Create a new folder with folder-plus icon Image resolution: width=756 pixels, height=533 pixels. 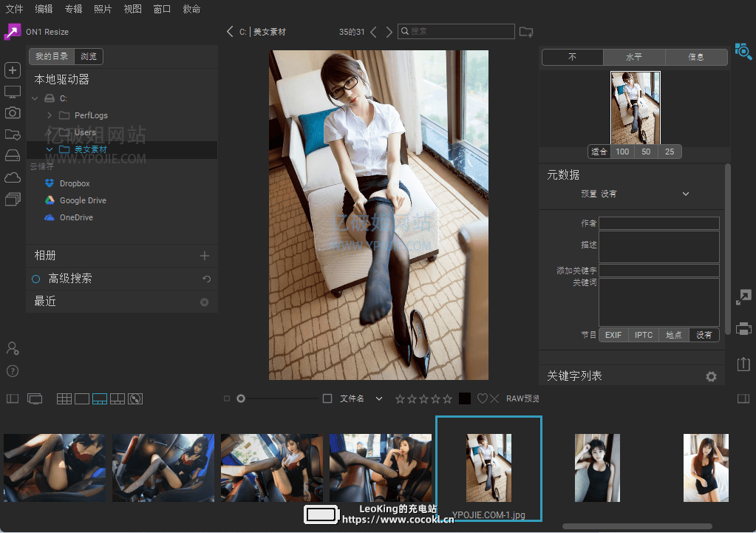526,32
